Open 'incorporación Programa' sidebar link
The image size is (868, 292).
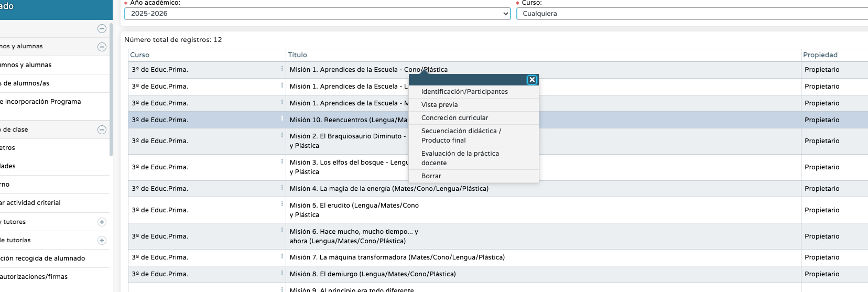[42, 102]
